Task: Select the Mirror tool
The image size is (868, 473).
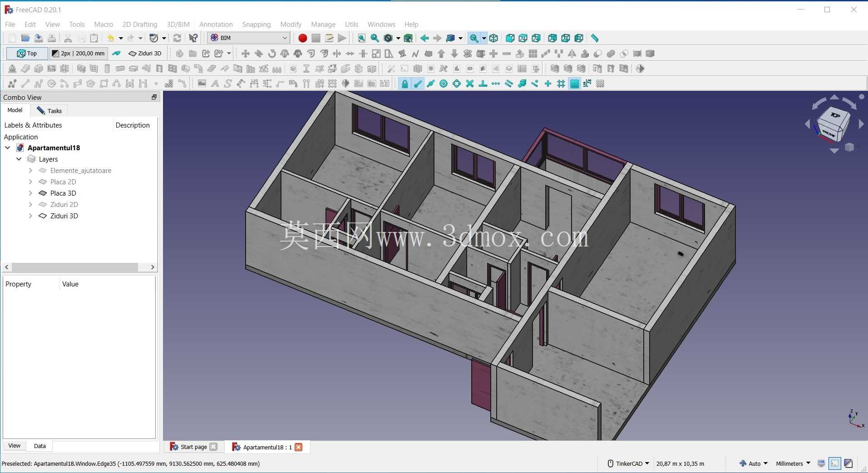Action: [x=572, y=54]
